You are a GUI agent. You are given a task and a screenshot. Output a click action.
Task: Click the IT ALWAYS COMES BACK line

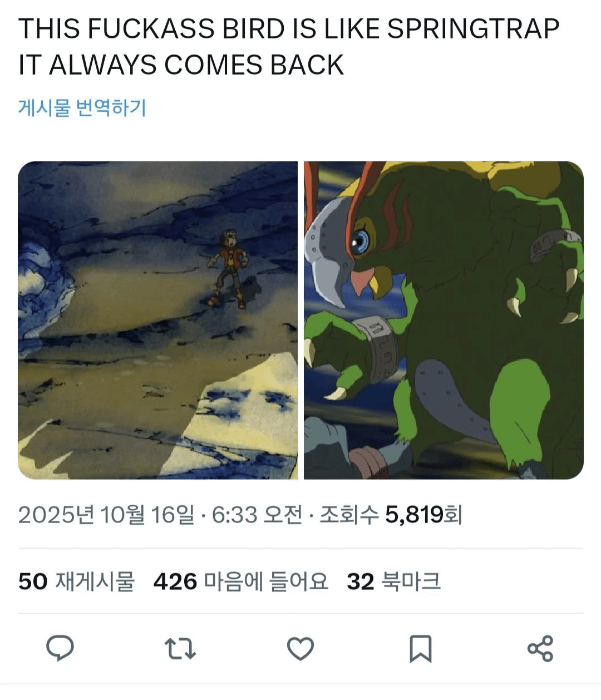tap(181, 65)
